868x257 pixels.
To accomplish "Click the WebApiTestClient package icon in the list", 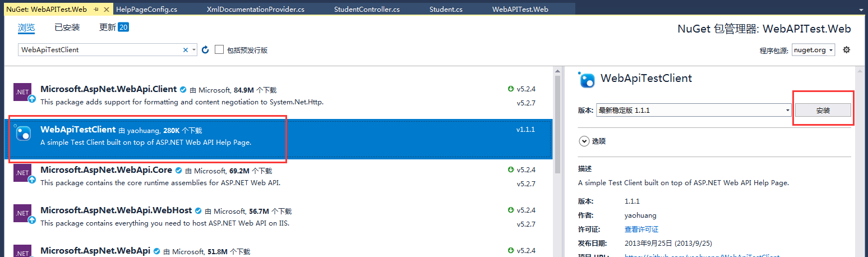I will [x=24, y=133].
